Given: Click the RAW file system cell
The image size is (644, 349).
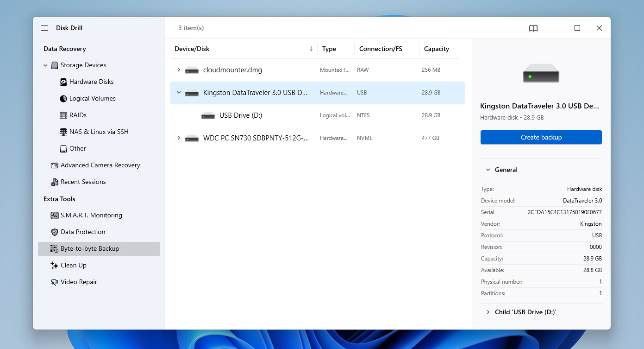Looking at the screenshot, I should (x=363, y=70).
